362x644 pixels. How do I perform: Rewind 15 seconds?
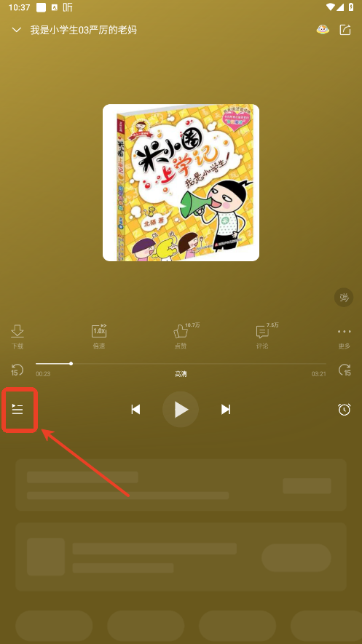[x=17, y=370]
